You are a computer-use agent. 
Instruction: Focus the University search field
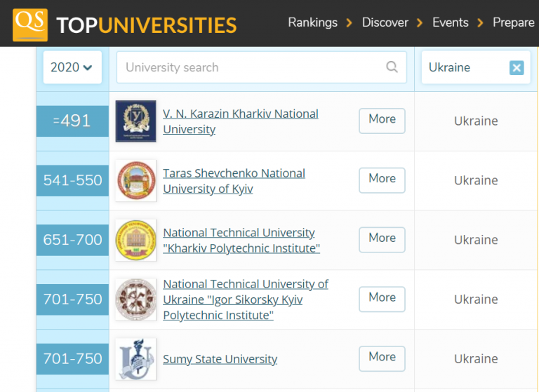[261, 67]
